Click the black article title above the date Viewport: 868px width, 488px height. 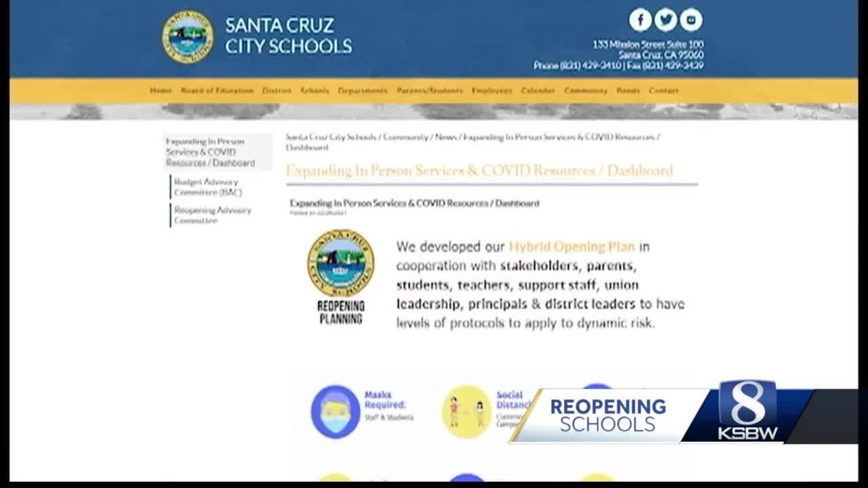pyautogui.click(x=414, y=203)
